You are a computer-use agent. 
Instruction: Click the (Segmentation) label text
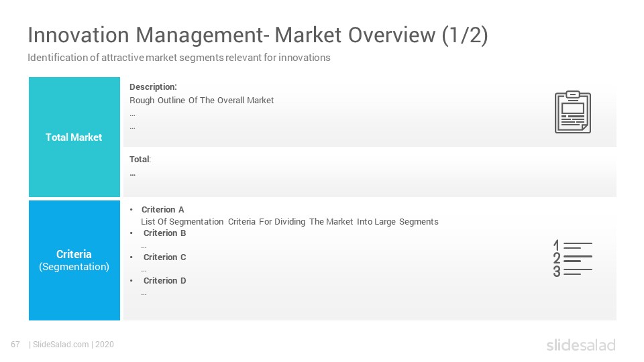[74, 267]
